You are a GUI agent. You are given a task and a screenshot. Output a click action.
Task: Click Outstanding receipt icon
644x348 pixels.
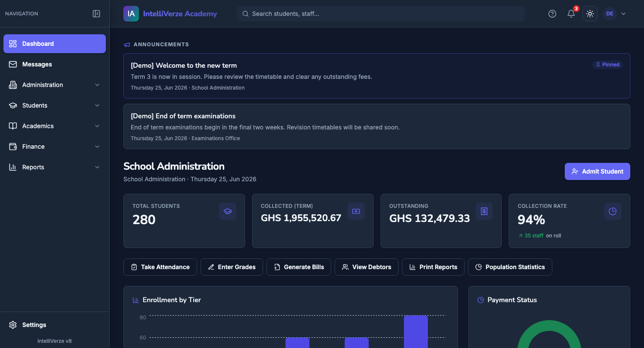[x=484, y=211]
